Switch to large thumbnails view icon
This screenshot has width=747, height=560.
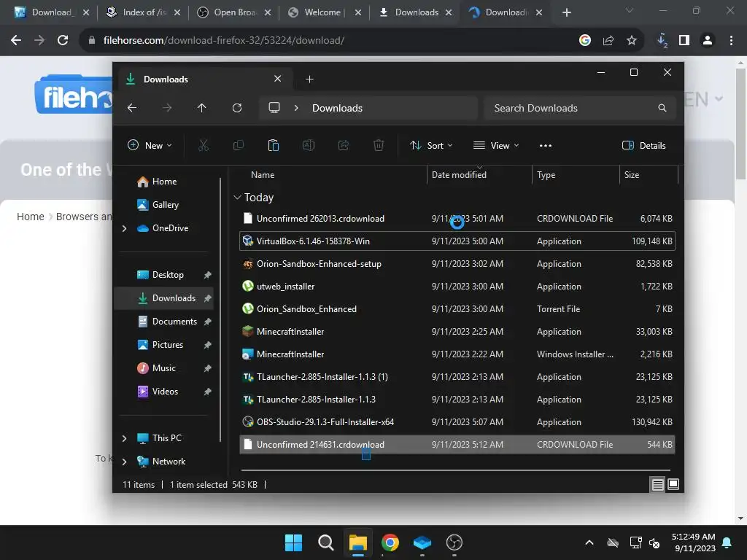(x=673, y=484)
